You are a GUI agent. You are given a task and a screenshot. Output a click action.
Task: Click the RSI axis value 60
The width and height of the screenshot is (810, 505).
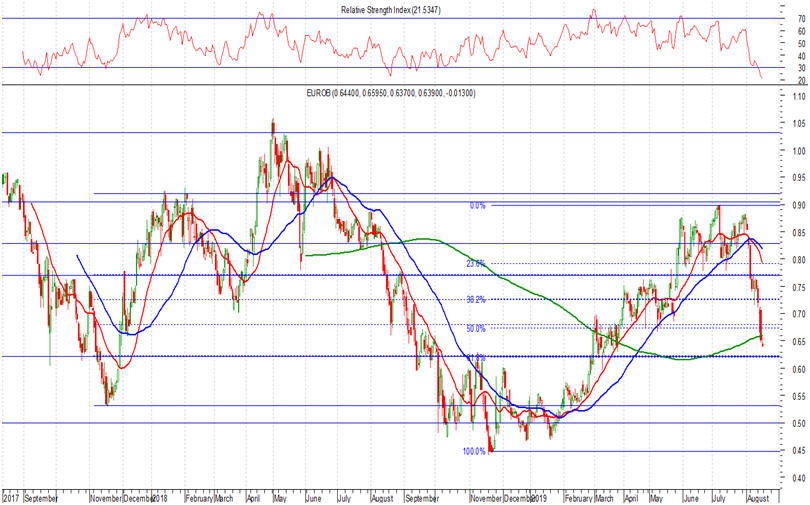802,31
